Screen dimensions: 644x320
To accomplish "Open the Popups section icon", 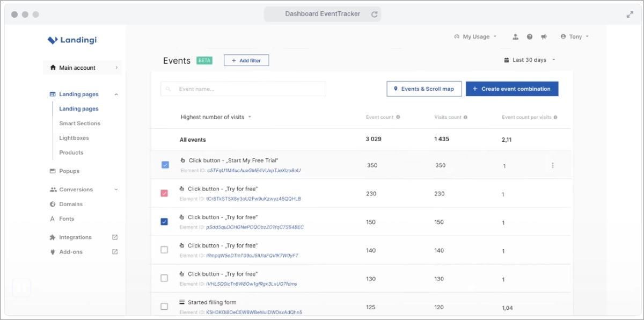I will click(x=52, y=171).
